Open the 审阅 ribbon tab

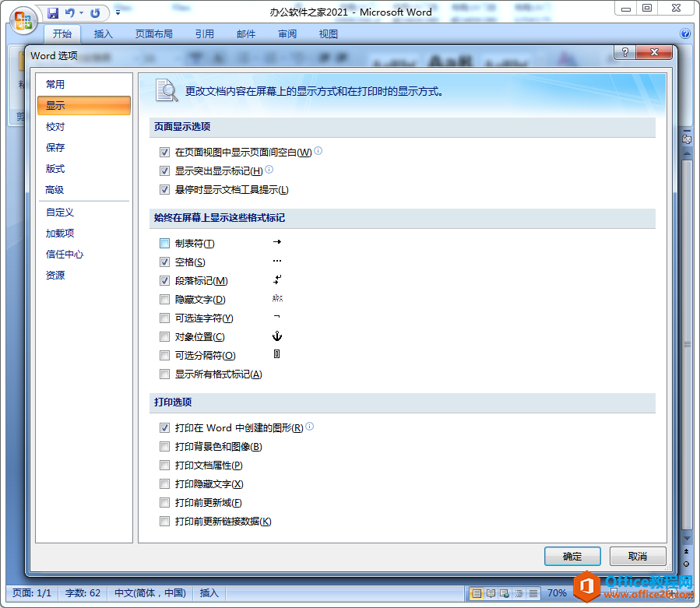[287, 34]
